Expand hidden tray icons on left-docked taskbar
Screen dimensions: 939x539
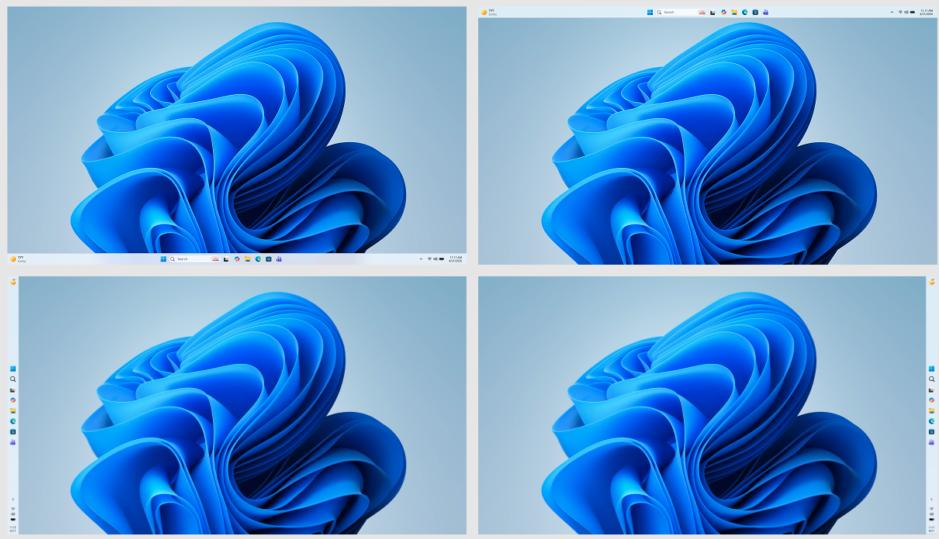13,499
